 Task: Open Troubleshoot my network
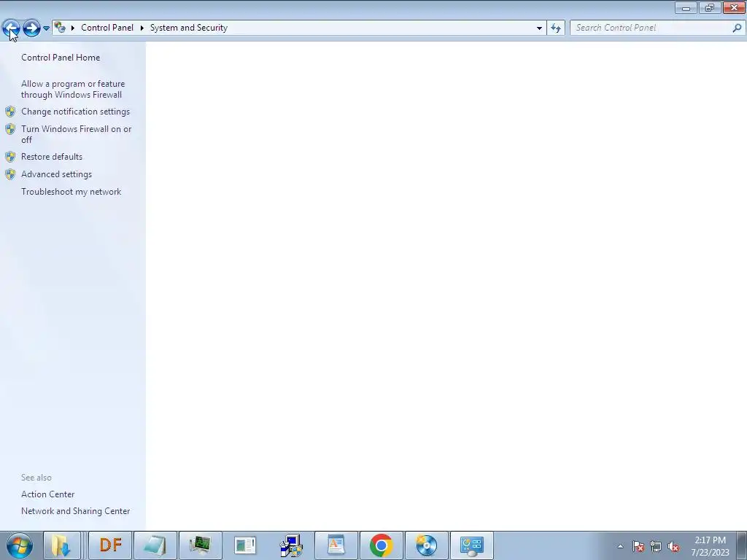pos(71,192)
